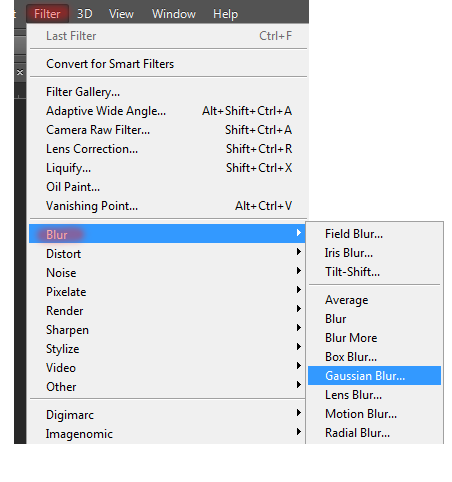Expand the Noise submenu
The image size is (452, 482).
pyautogui.click(x=167, y=273)
